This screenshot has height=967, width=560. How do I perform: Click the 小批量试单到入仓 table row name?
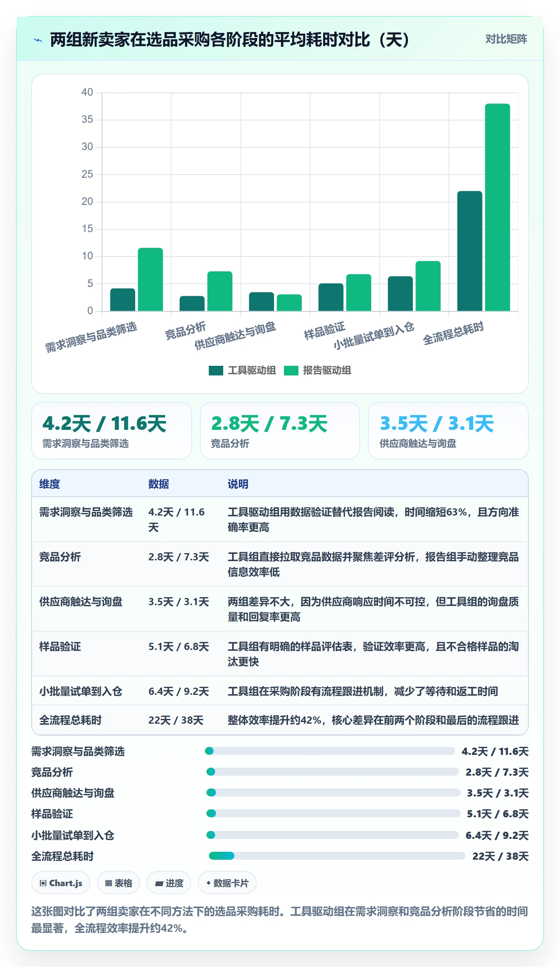pos(81,691)
